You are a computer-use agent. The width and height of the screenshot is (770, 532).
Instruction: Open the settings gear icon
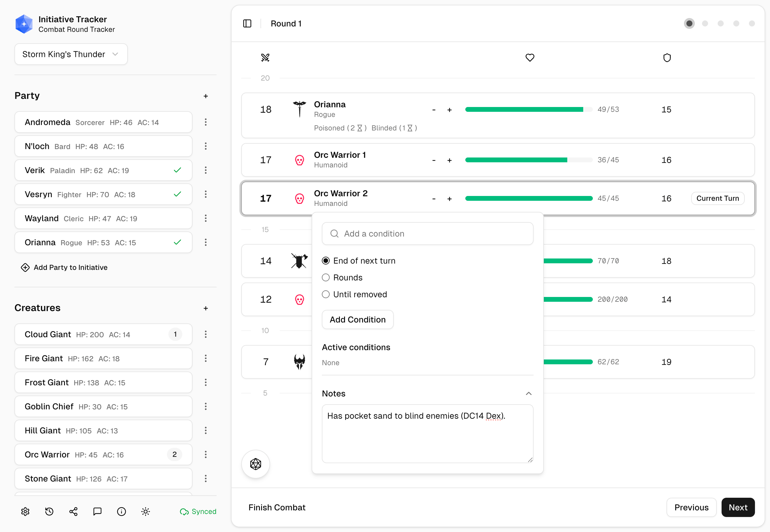[x=25, y=511]
